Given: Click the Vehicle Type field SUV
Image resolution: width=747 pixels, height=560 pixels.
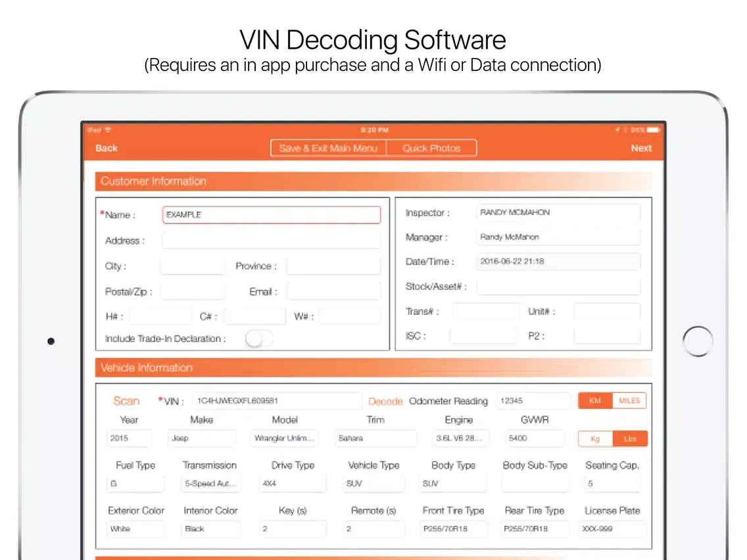Looking at the screenshot, I should (373, 483).
